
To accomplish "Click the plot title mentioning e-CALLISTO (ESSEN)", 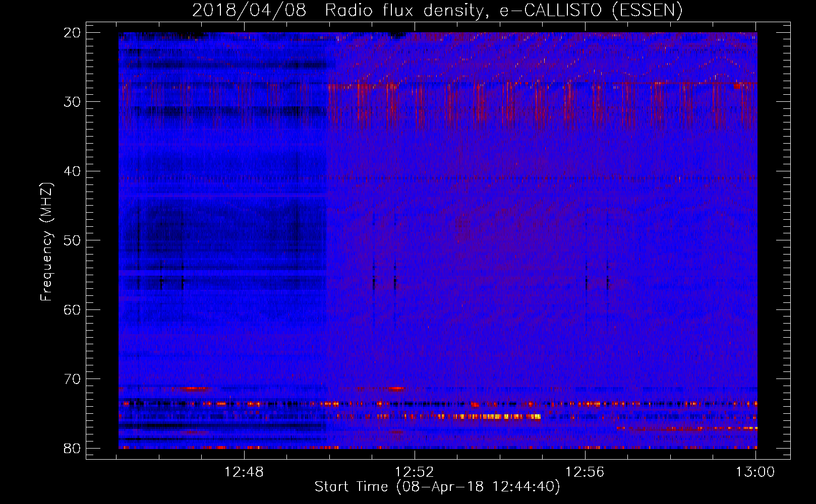I will (x=437, y=11).
